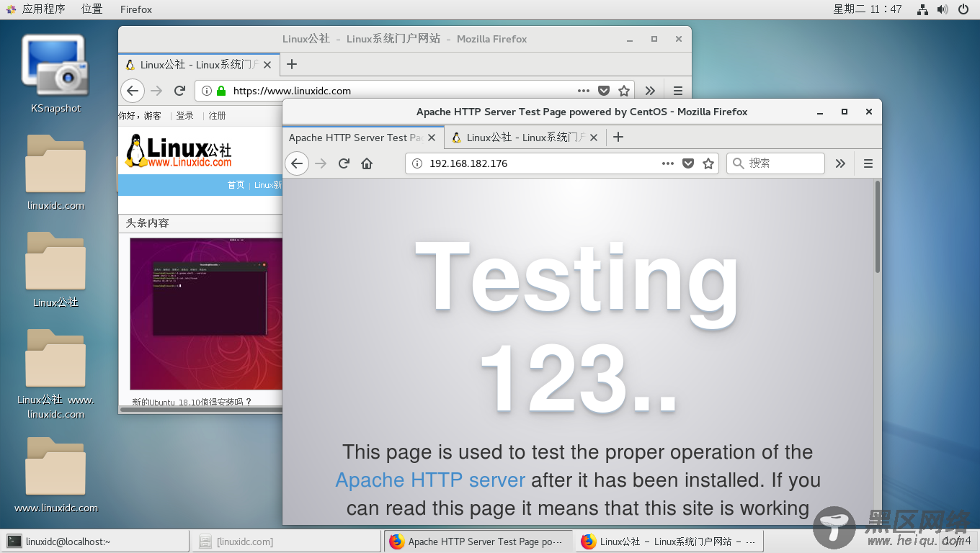
Task: Click the back arrow in the Apache window
Action: point(297,163)
